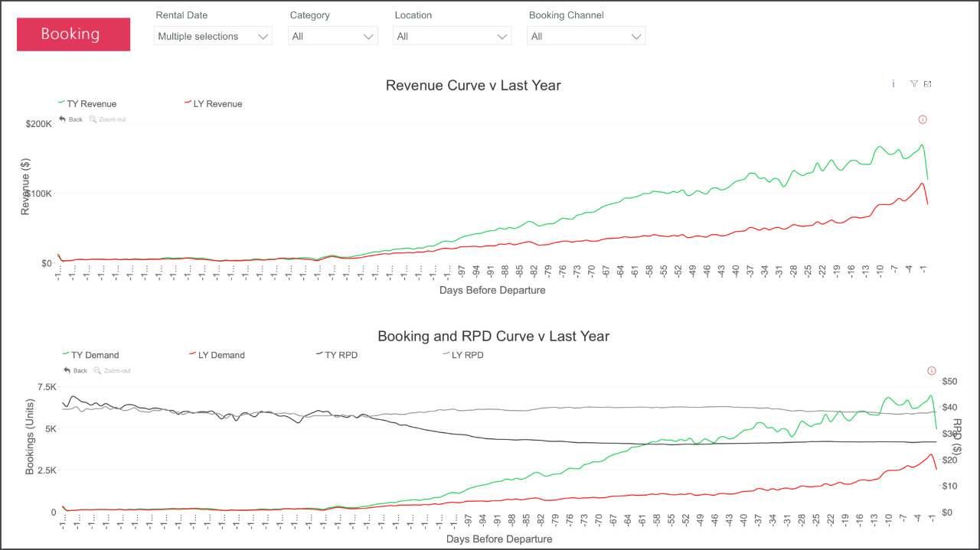Open the red warning indicator on Revenue chart

point(923,119)
